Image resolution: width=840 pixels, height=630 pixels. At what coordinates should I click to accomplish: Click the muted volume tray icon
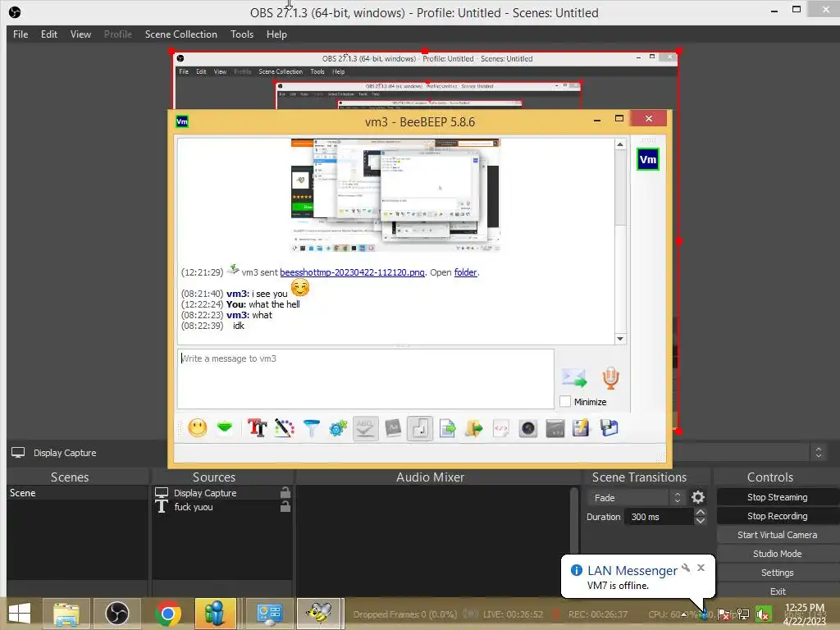(763, 614)
